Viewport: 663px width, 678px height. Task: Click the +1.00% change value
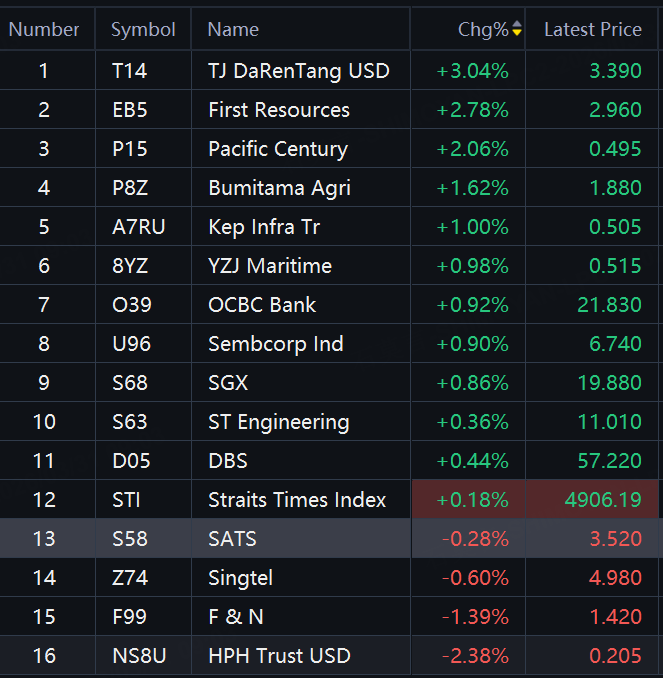coord(472,227)
